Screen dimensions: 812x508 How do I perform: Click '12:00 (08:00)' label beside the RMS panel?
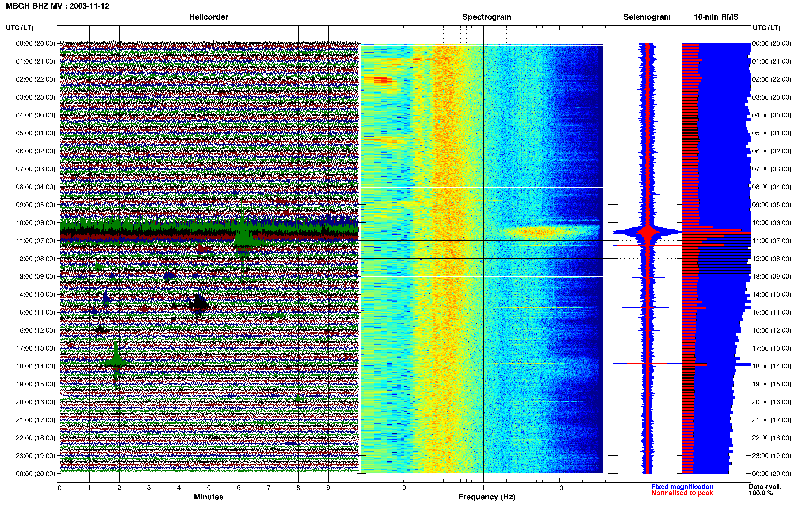tap(772, 259)
